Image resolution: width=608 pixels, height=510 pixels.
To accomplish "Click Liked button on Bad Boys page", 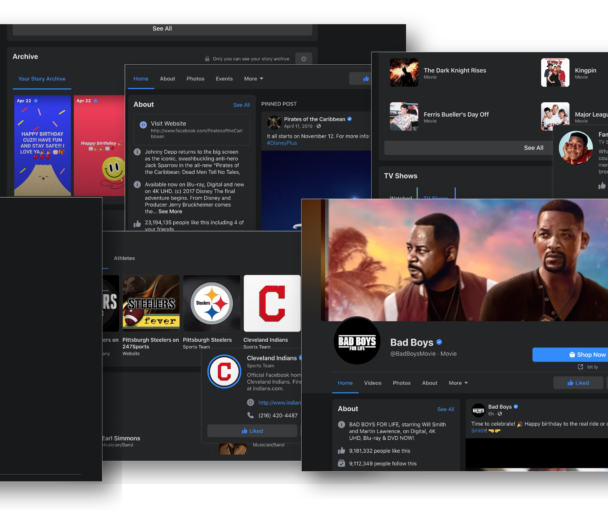I will tap(578, 383).
